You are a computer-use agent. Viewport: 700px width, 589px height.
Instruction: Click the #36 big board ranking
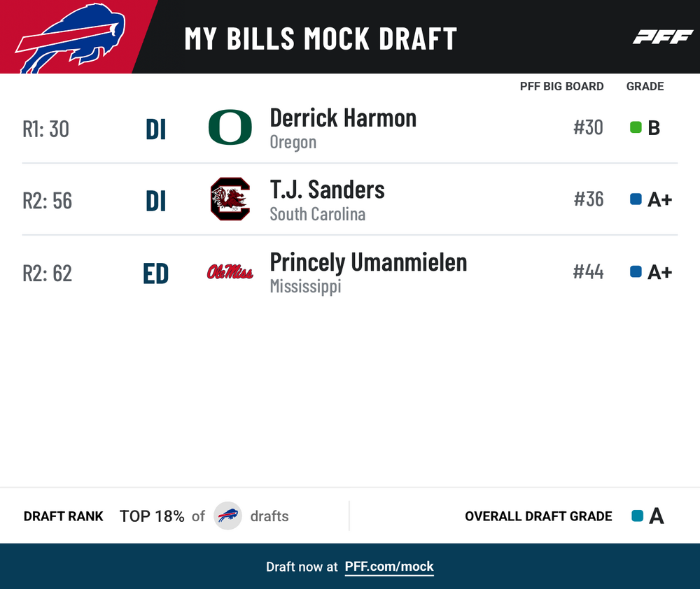tap(589, 199)
